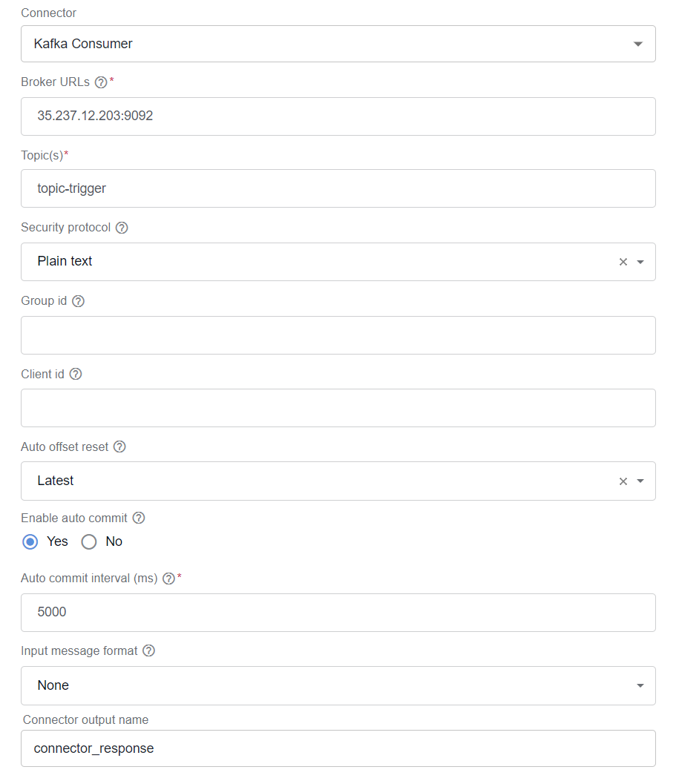Show help for Auto commit interval
Viewport: 679px width, 784px height.
(x=169, y=579)
